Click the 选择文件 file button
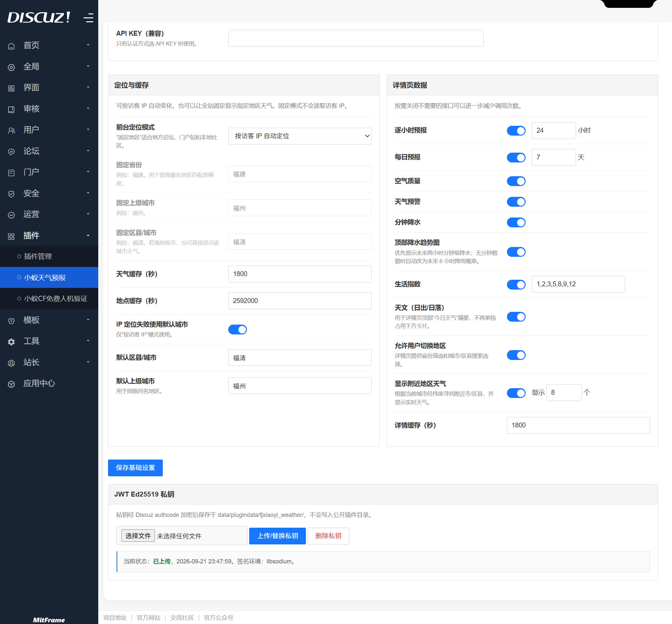672x624 pixels. click(x=138, y=536)
